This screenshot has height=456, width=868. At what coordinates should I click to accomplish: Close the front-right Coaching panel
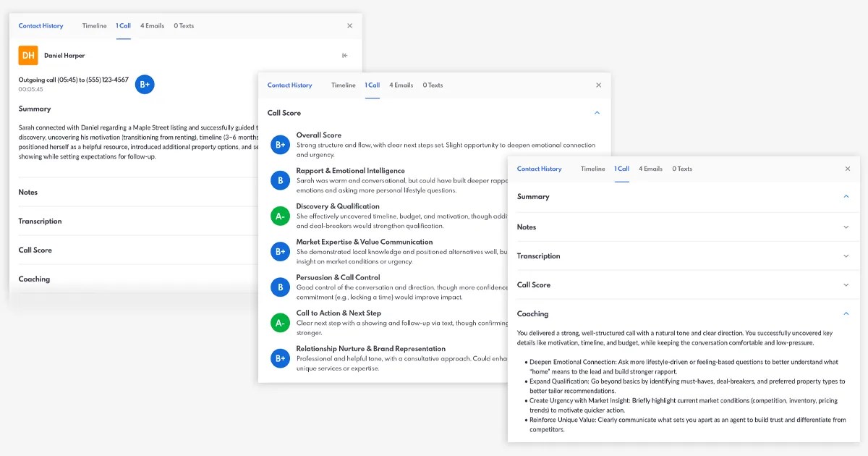(x=848, y=169)
